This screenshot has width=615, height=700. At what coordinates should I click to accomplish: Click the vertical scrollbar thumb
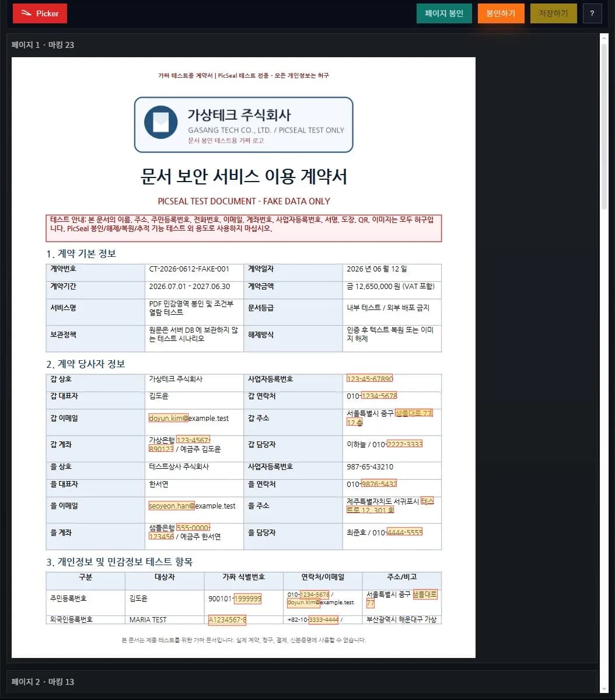pyautogui.click(x=604, y=126)
